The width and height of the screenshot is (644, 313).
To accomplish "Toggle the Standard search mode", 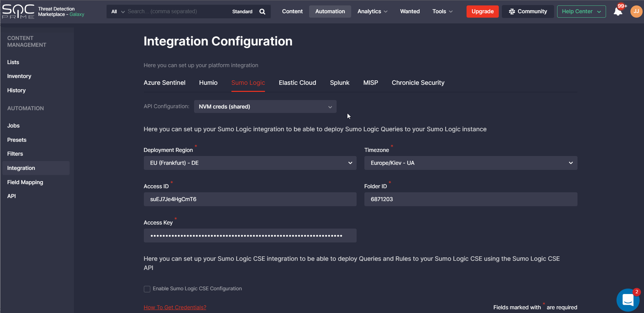I will tap(242, 12).
